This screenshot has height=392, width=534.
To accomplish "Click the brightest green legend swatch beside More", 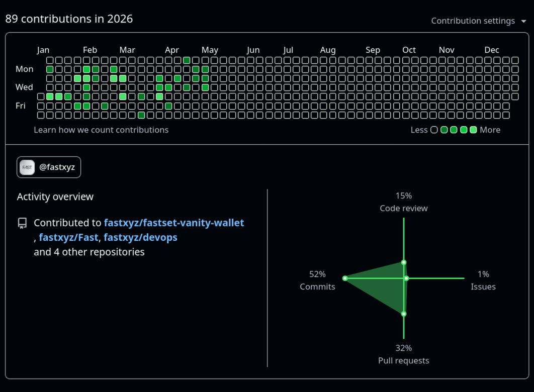I will [473, 130].
